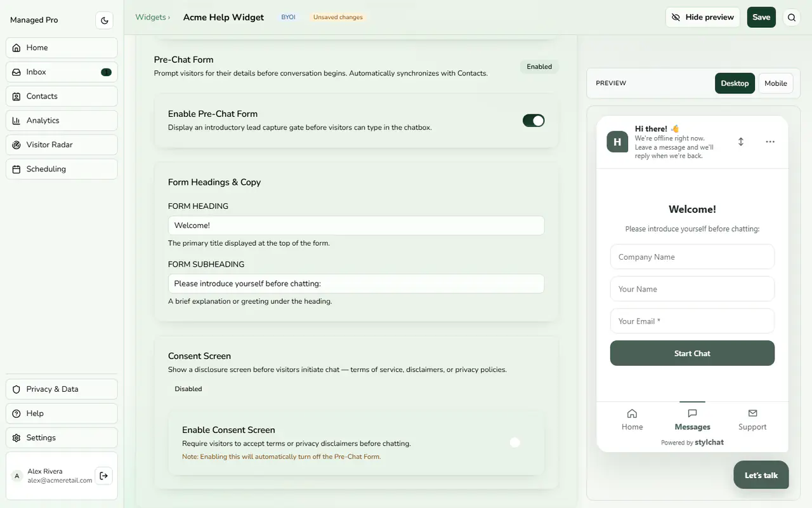Open the chat widget three-dots menu
Viewport: 812px width, 508px height.
[x=770, y=142]
